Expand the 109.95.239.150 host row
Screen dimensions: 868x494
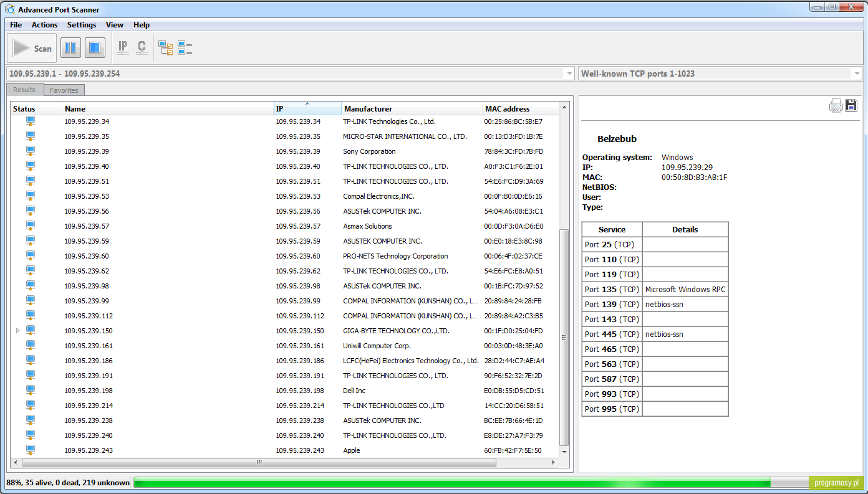coord(17,331)
